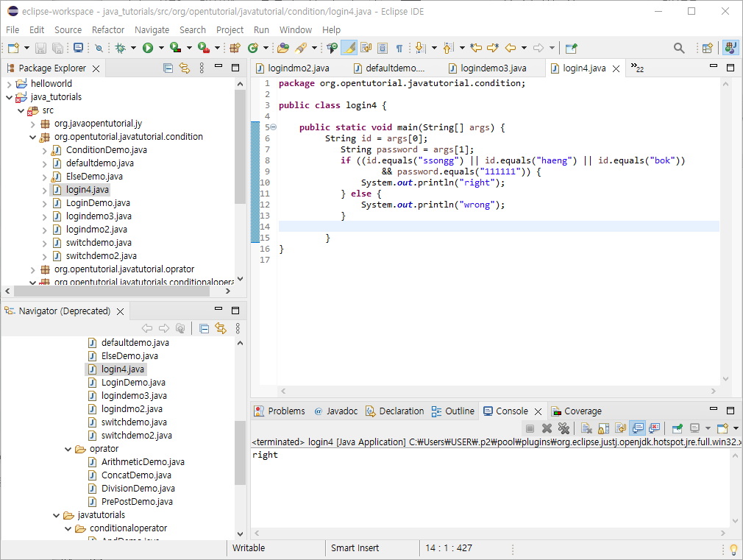Open the Run configurations dropdown arrow
This screenshot has width=743, height=560.
161,48
